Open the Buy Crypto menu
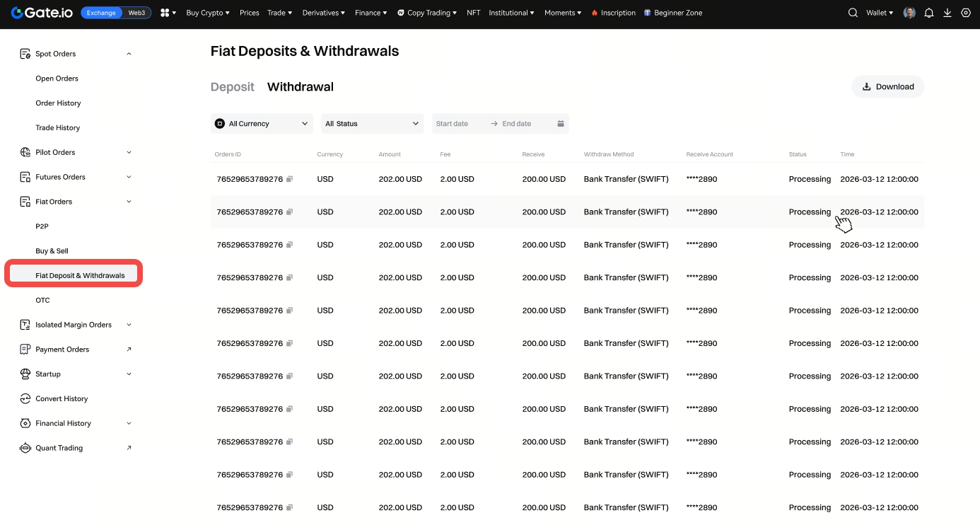The height and width of the screenshot is (525, 980). click(207, 13)
